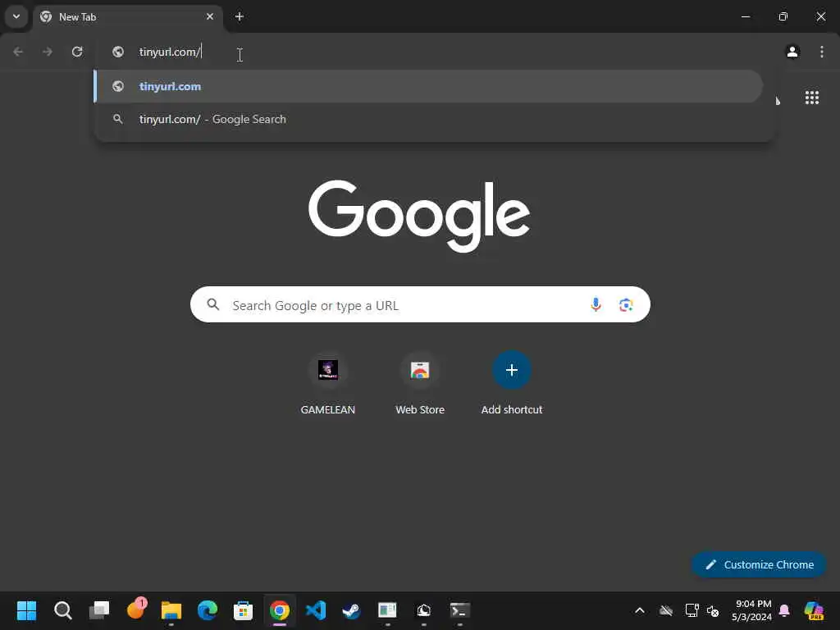Click the Search Google or type a URL box
Image resolution: width=840 pixels, height=630 pixels.
(420, 305)
